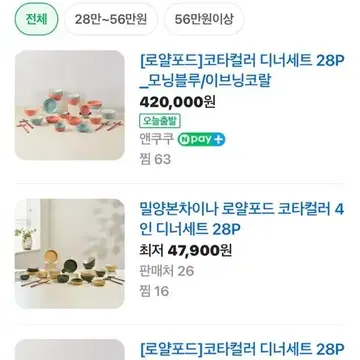
Task: Click the 28P text in second product title
Action: pyautogui.click(x=226, y=229)
